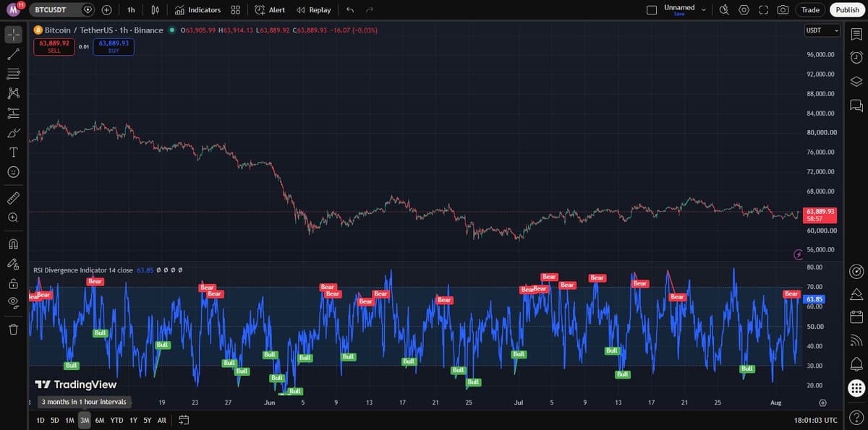The width and height of the screenshot is (868, 430).
Task: Open notifications bell in right sidebar
Action: coord(856,364)
